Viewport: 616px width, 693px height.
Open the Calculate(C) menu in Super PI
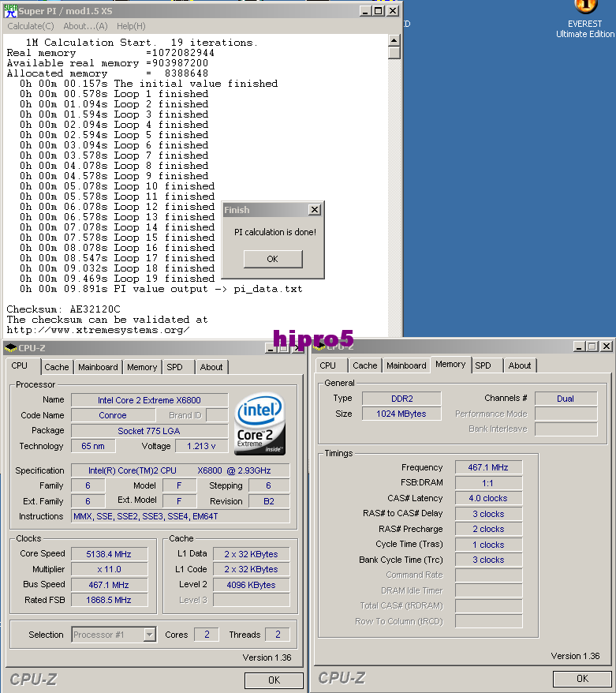31,26
